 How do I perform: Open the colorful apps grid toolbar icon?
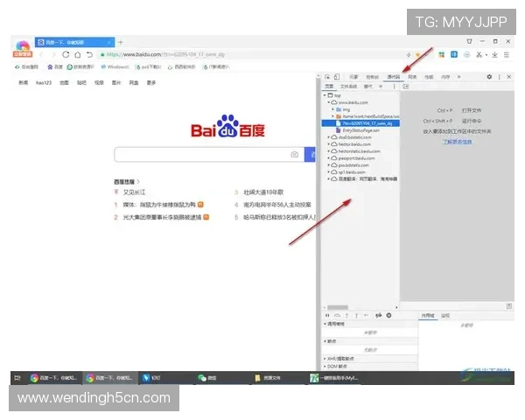click(442, 54)
